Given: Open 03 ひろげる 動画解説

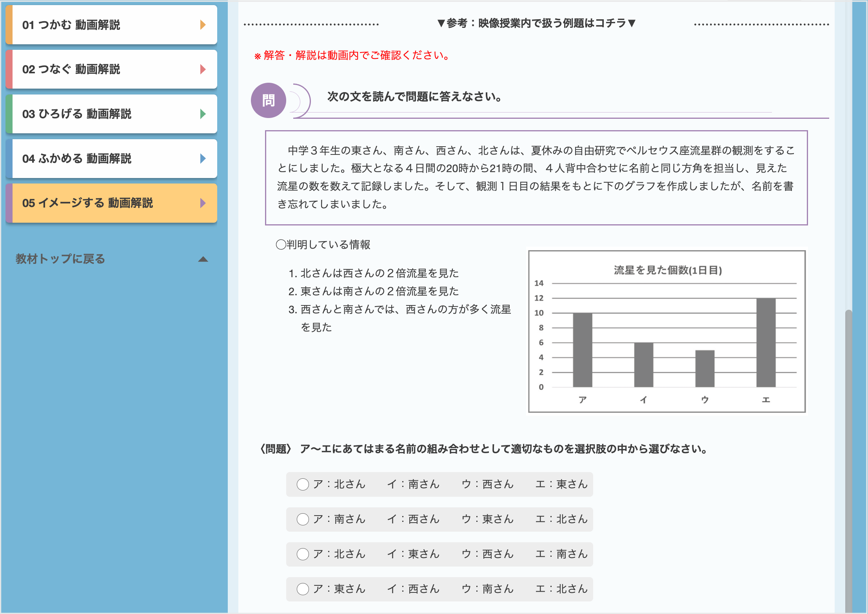Looking at the screenshot, I should click(x=111, y=114).
